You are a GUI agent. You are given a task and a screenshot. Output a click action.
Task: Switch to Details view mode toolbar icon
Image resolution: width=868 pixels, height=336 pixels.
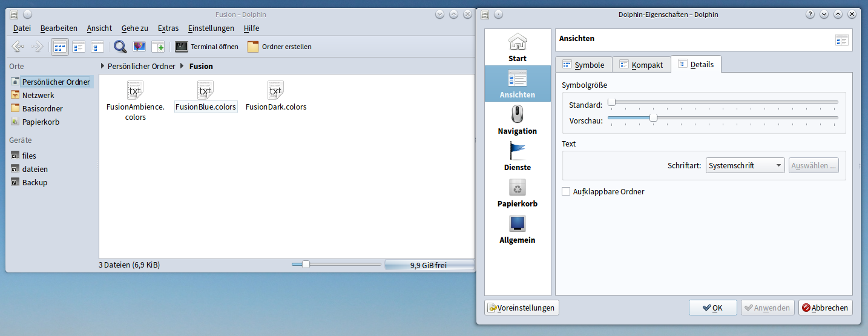pyautogui.click(x=97, y=47)
